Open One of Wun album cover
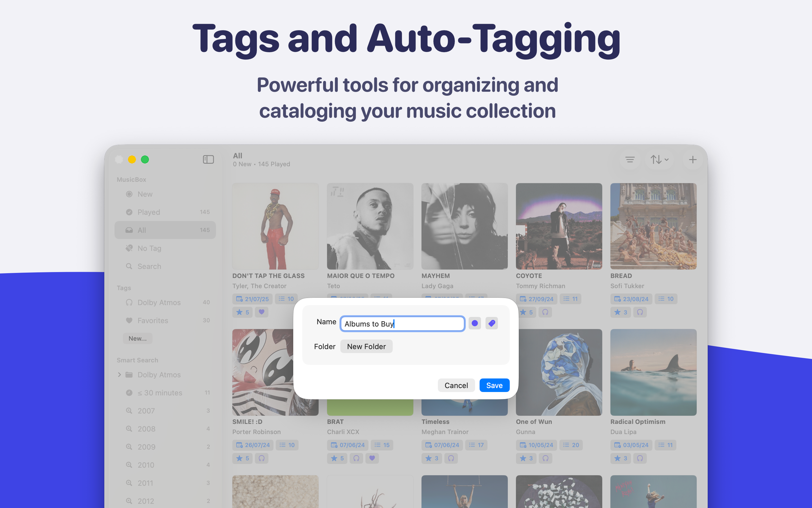This screenshot has width=812, height=508. click(x=559, y=372)
